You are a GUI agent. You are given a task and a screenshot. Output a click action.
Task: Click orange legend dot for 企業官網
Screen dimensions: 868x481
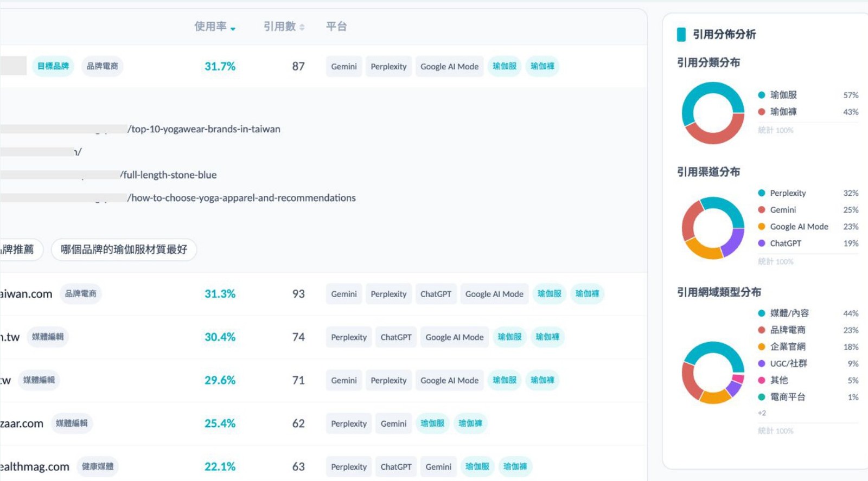click(762, 347)
